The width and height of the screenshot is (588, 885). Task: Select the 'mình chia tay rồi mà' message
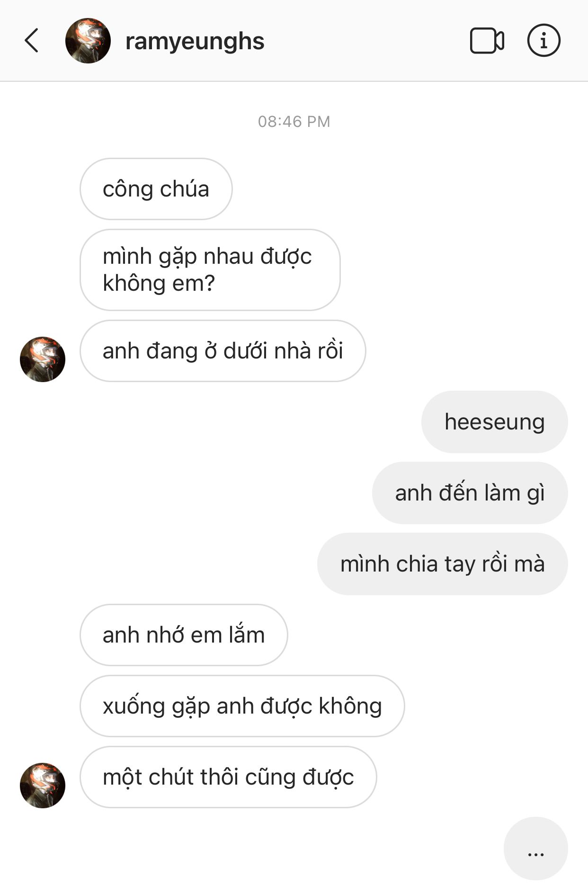pyautogui.click(x=442, y=564)
